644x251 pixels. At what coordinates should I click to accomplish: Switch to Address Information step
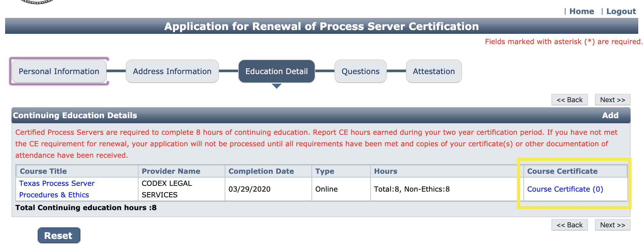point(172,71)
